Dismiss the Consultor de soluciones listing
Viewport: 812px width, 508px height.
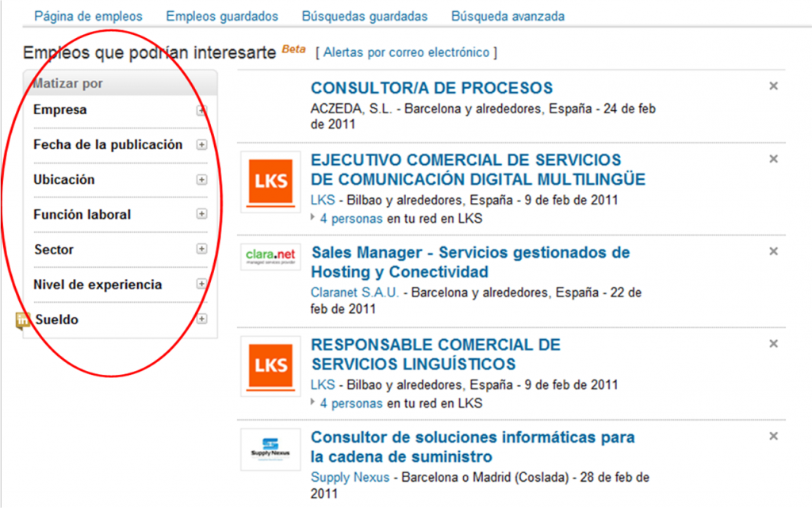pyautogui.click(x=774, y=436)
